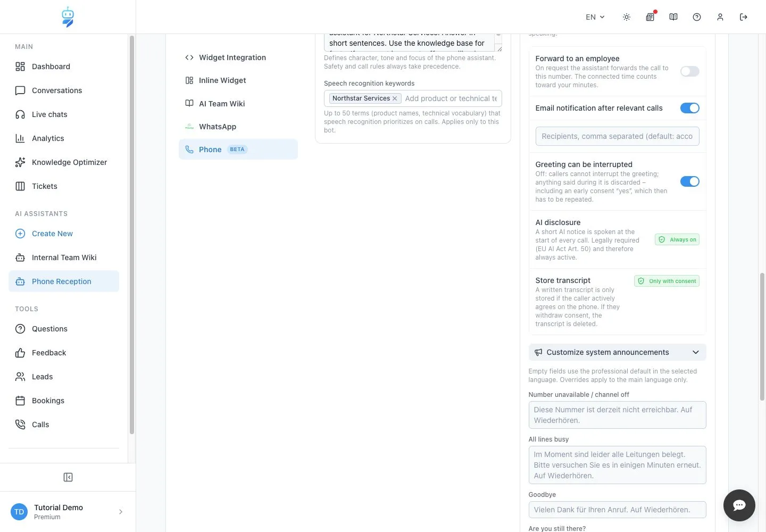Click the prompt textarea resize handle
The height and width of the screenshot is (532, 766).
tap(499, 48)
